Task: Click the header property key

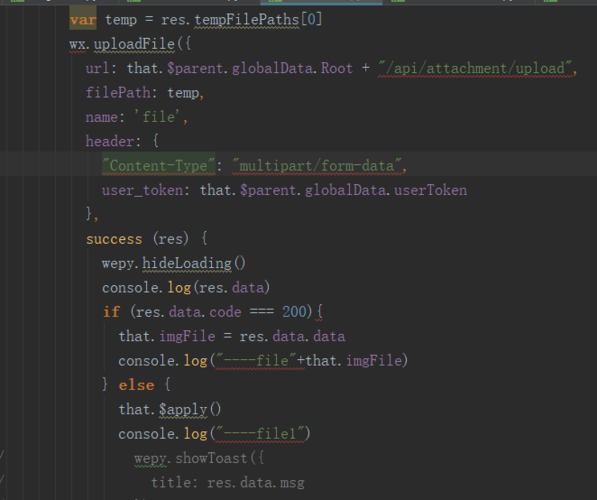Action: (x=110, y=141)
